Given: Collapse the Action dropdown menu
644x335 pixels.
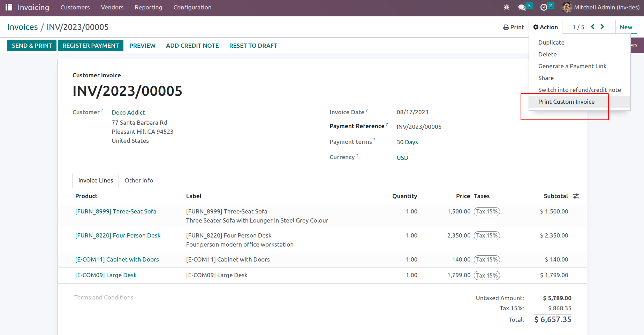Looking at the screenshot, I should pyautogui.click(x=545, y=27).
